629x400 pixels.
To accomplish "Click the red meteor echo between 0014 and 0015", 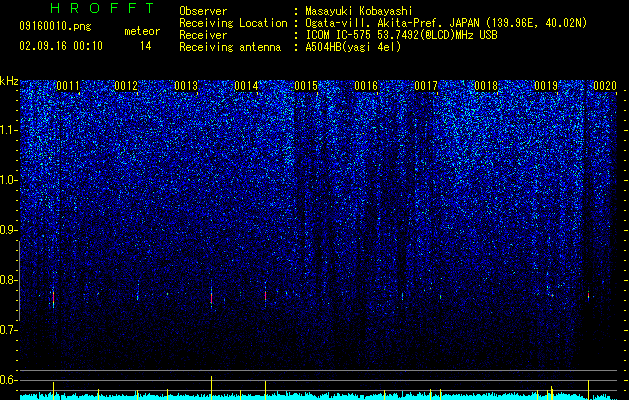I will [265, 296].
